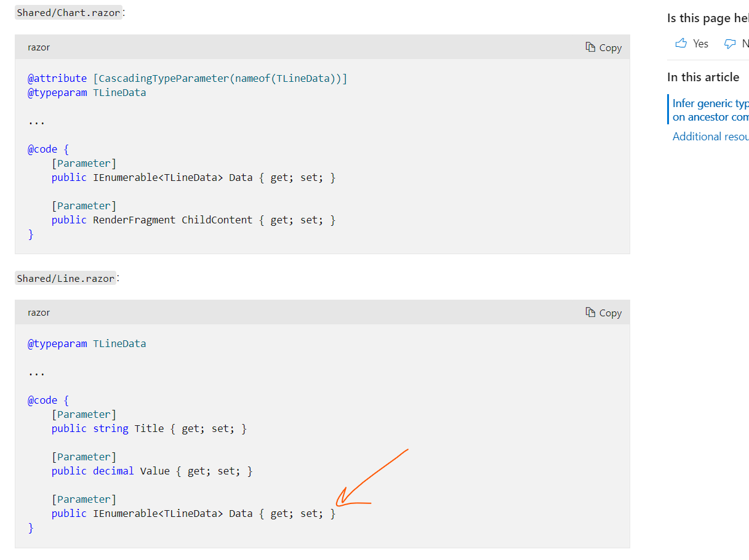This screenshot has width=749, height=560.
Task: Click the 'In this article' heading
Action: [x=703, y=77]
